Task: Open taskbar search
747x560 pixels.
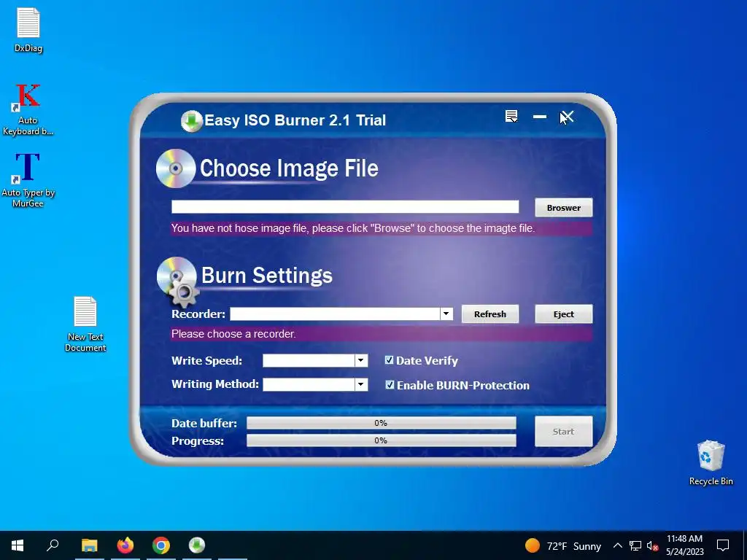Action: (53, 545)
